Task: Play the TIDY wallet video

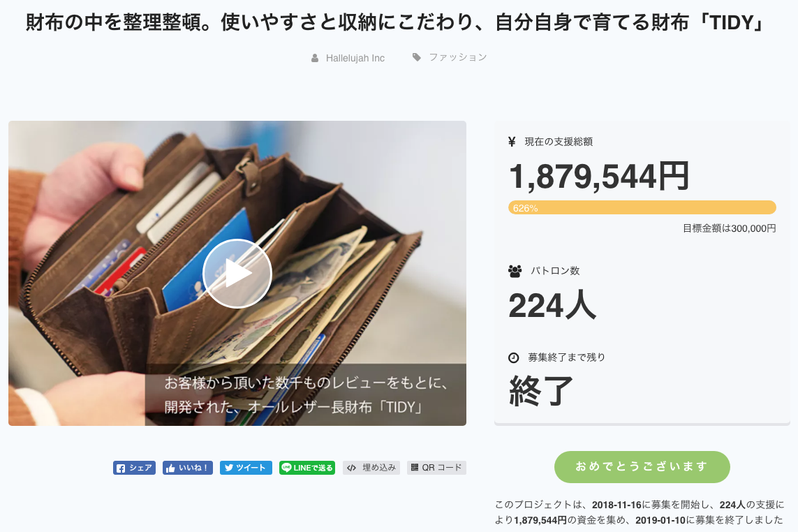Action: [x=237, y=274]
